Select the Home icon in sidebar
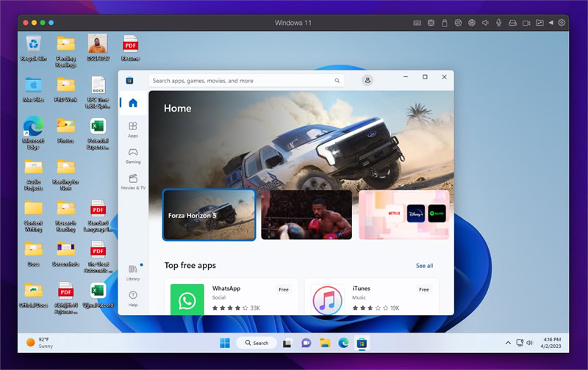This screenshot has height=370, width=588. (x=133, y=103)
